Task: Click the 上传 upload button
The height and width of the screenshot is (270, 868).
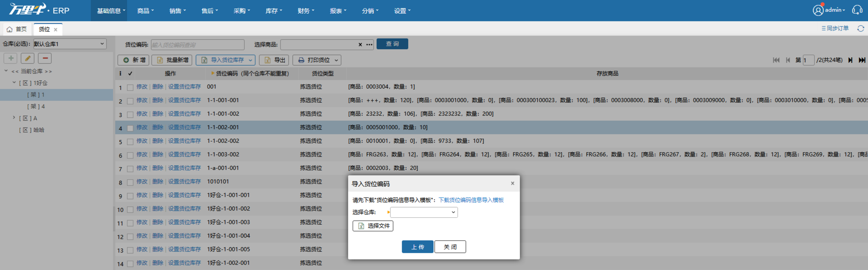Action: tap(417, 247)
